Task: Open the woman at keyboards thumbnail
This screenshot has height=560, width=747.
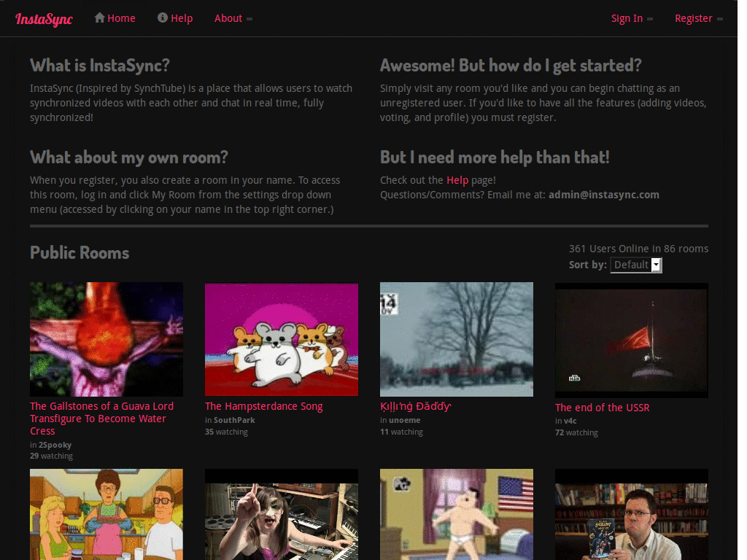Action: pyautogui.click(x=281, y=514)
